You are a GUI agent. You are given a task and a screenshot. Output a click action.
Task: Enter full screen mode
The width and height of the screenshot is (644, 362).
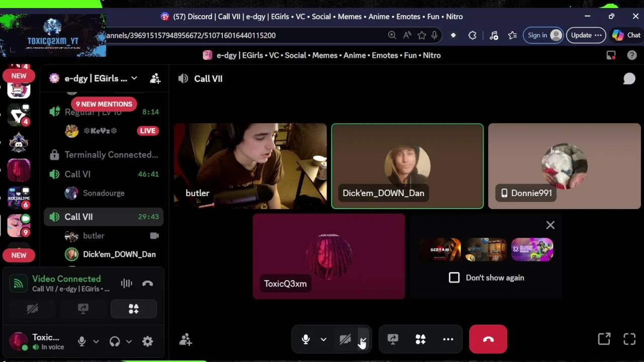pos(629,339)
